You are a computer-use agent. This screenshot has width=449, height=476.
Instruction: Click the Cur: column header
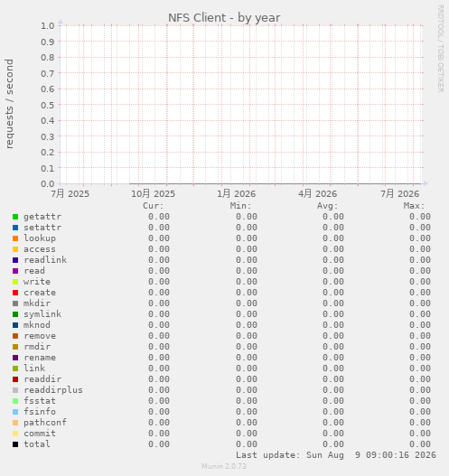coord(154,206)
